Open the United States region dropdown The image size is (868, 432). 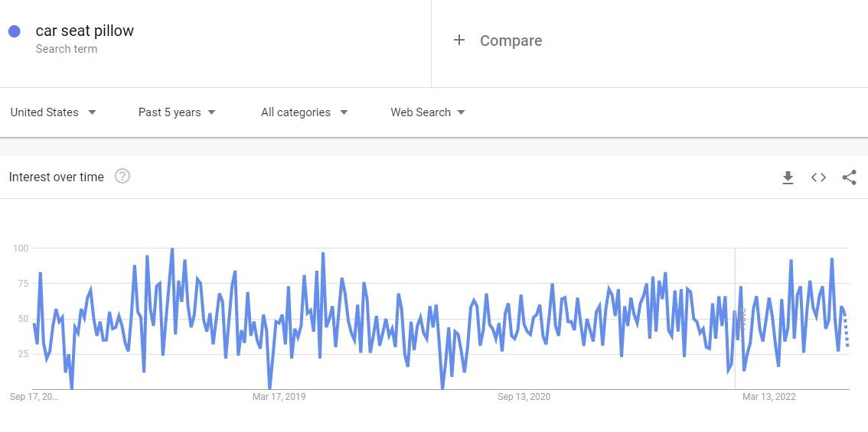point(53,112)
